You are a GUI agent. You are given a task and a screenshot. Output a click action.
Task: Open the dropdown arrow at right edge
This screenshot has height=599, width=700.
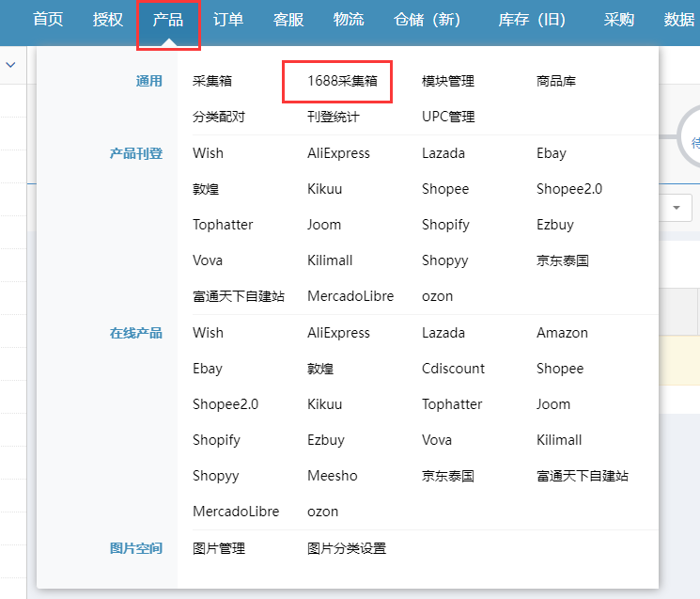tap(677, 208)
